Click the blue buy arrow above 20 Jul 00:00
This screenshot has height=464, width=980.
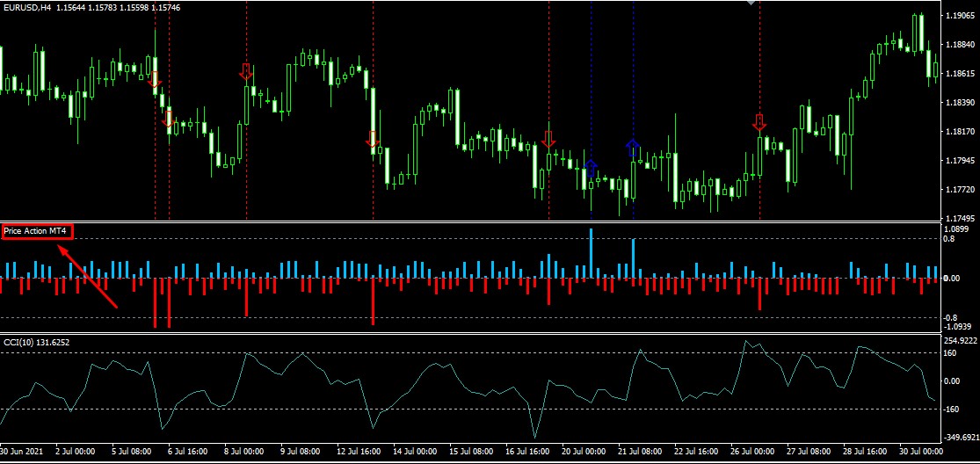coord(591,168)
